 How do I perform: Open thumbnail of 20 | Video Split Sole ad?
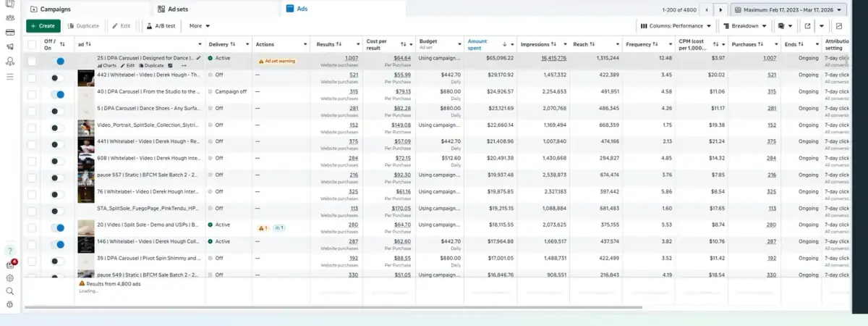85,227
